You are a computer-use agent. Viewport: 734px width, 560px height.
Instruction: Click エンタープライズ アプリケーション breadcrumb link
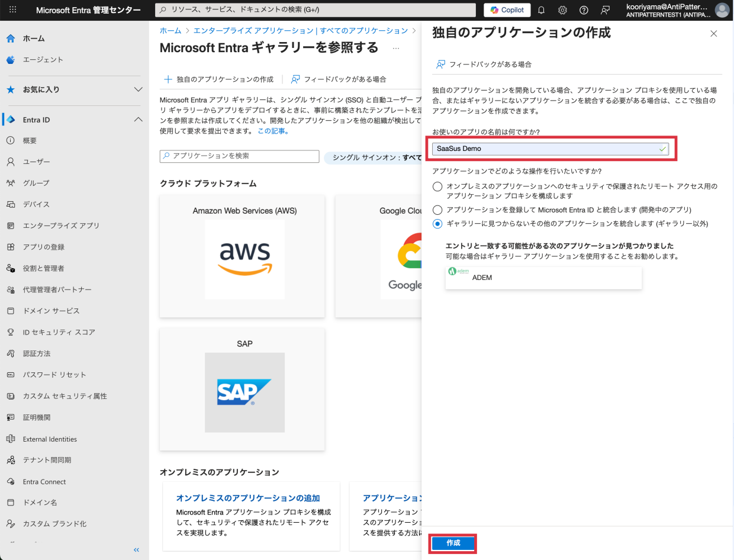coord(301,30)
